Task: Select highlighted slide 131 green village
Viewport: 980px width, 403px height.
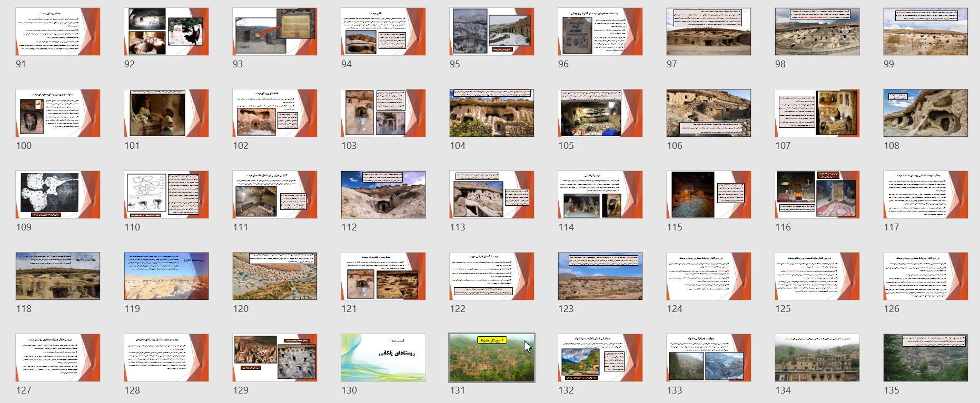Action: [x=492, y=358]
